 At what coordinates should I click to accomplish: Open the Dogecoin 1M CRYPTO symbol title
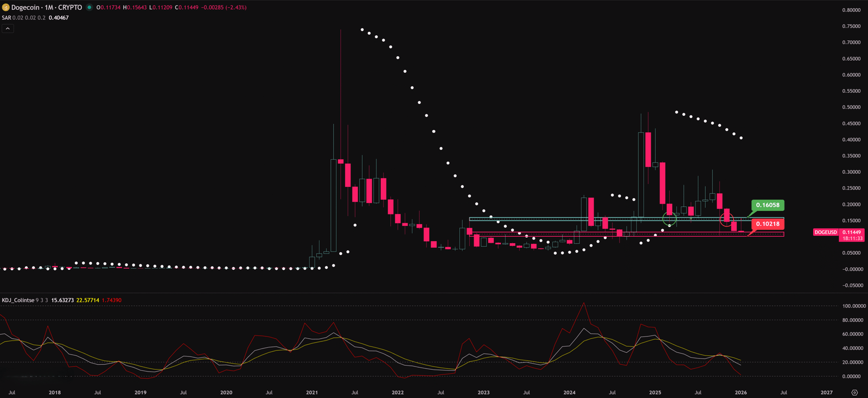point(46,8)
